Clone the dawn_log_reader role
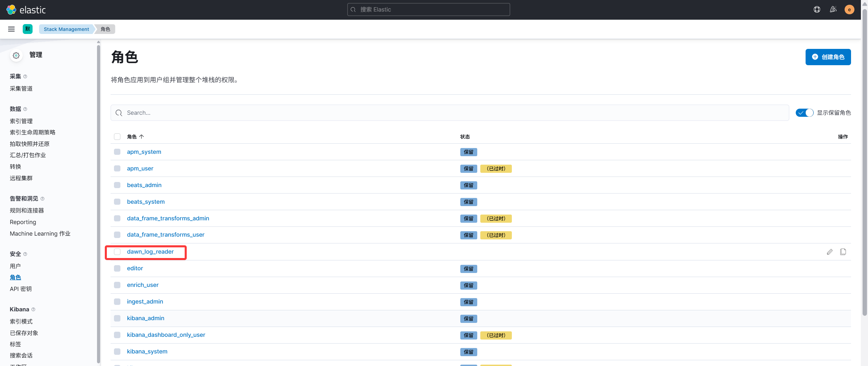The width and height of the screenshot is (868, 366). point(843,252)
